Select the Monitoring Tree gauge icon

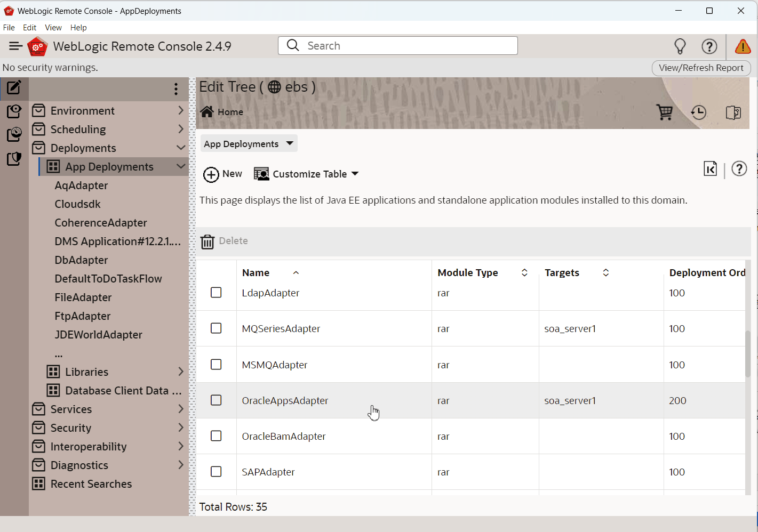pos(14,134)
